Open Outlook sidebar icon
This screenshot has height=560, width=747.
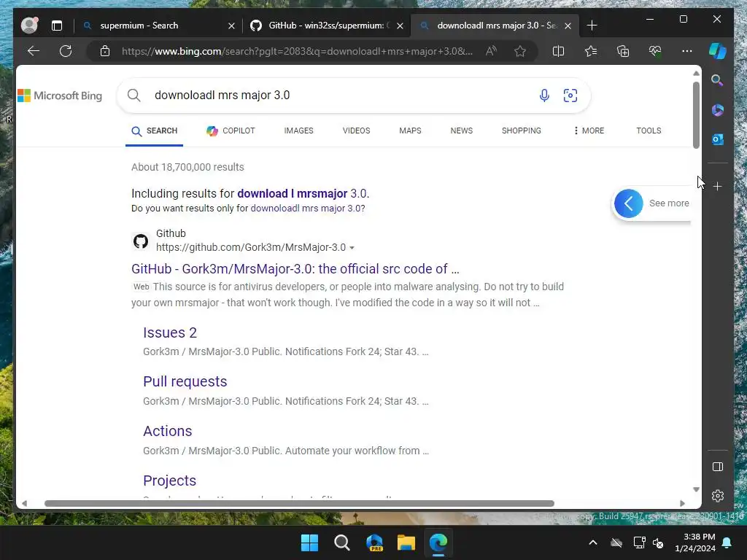(718, 139)
